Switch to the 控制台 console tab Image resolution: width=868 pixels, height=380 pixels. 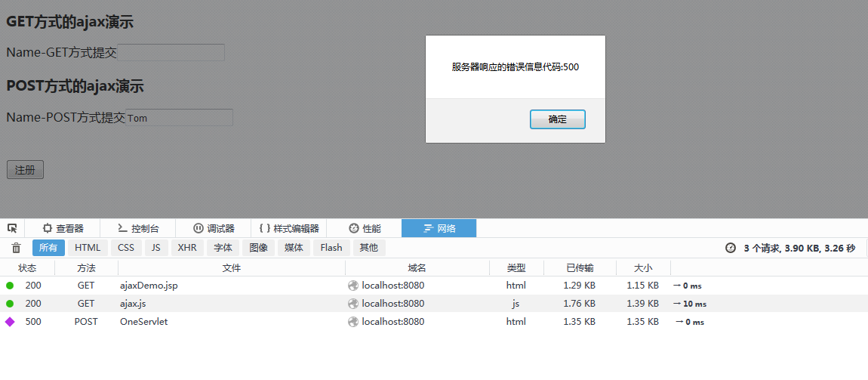pos(138,228)
